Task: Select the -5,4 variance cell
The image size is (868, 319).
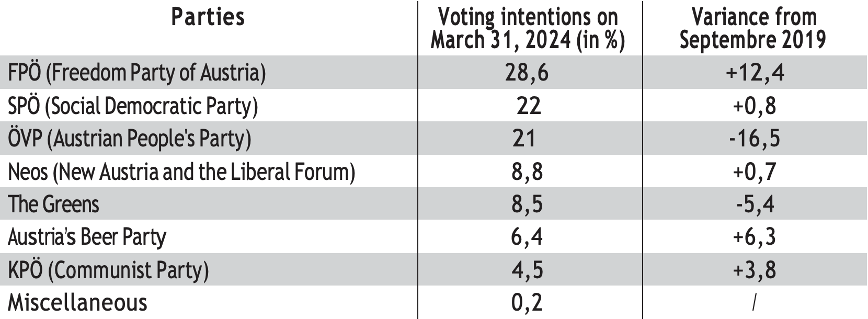Action: point(755,204)
